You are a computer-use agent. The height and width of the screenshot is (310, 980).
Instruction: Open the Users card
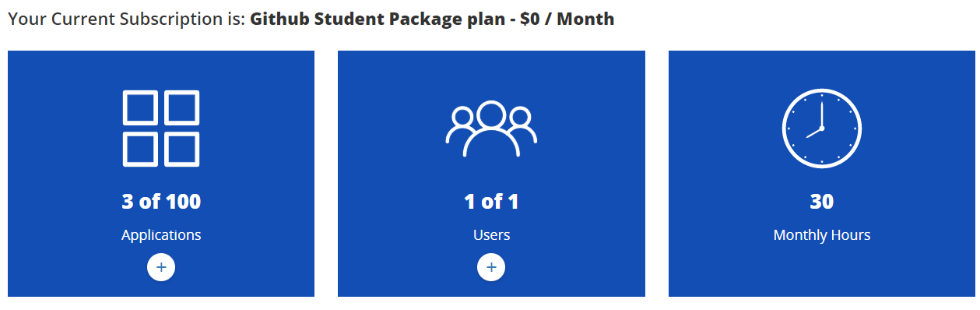point(491,174)
